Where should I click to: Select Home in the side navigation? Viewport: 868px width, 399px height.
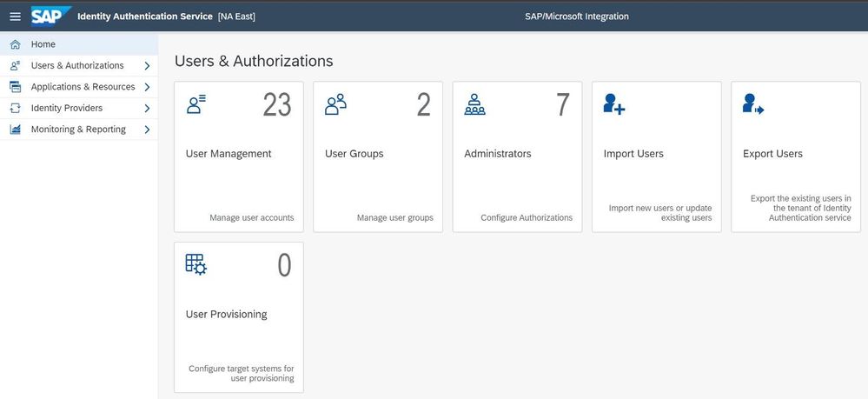click(x=43, y=44)
